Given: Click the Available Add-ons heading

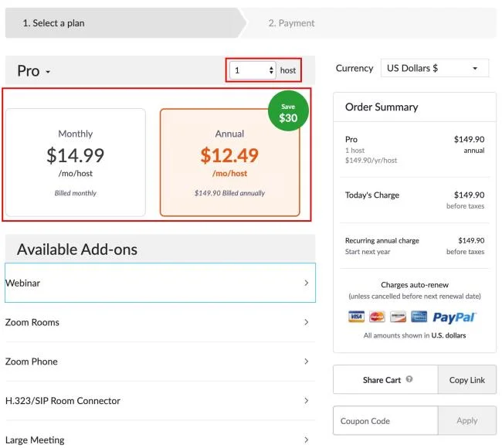Looking at the screenshot, I should (x=77, y=249).
